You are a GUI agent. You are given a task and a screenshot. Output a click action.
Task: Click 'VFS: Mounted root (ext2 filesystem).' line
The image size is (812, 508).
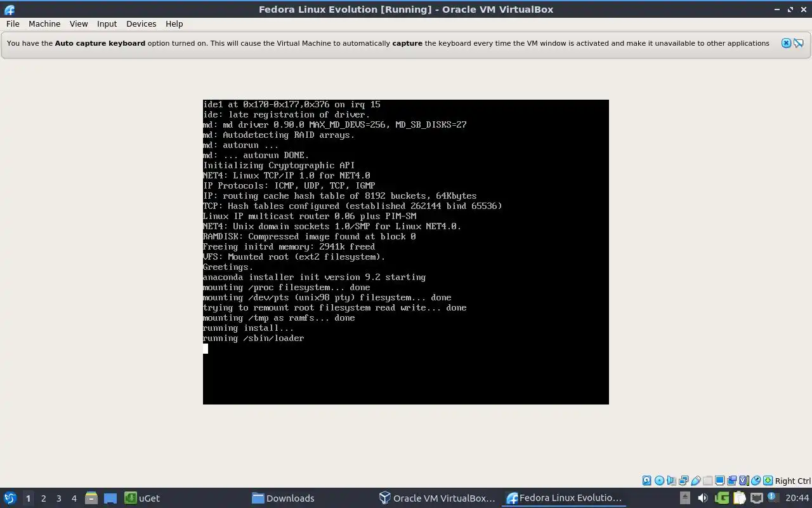point(294,257)
